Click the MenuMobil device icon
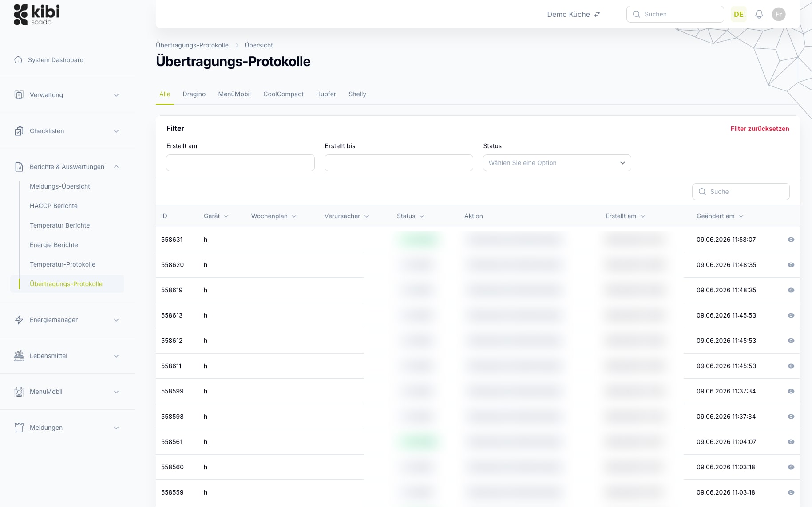Screen dimensions: 812x507 (19, 392)
